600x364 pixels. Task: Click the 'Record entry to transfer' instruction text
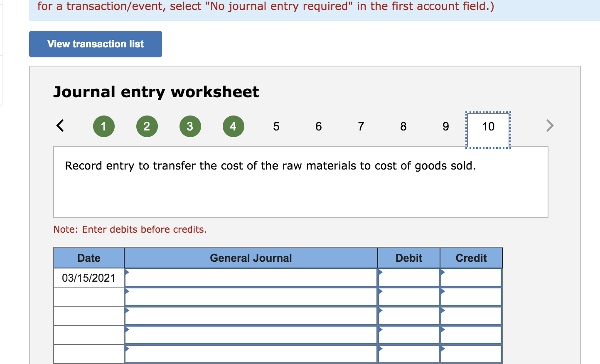click(270, 166)
